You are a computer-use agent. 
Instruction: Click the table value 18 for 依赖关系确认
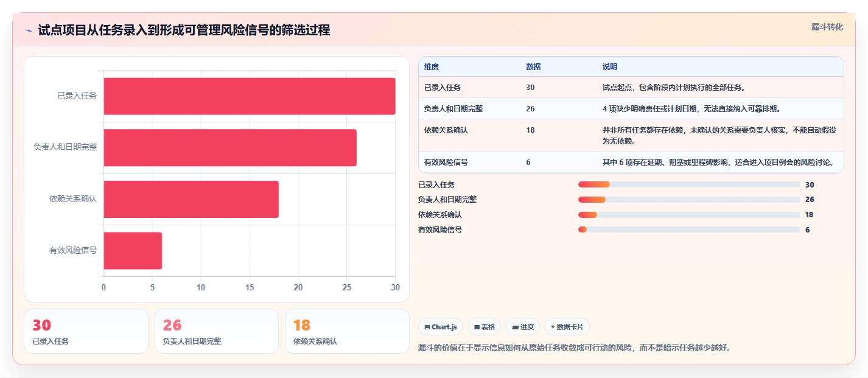(530, 130)
